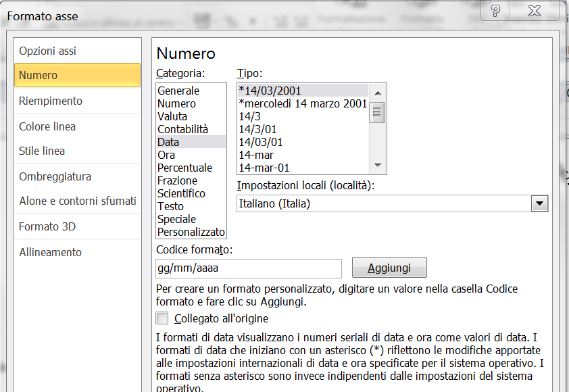
Task: Click the Codice formato text field
Action: click(248, 268)
